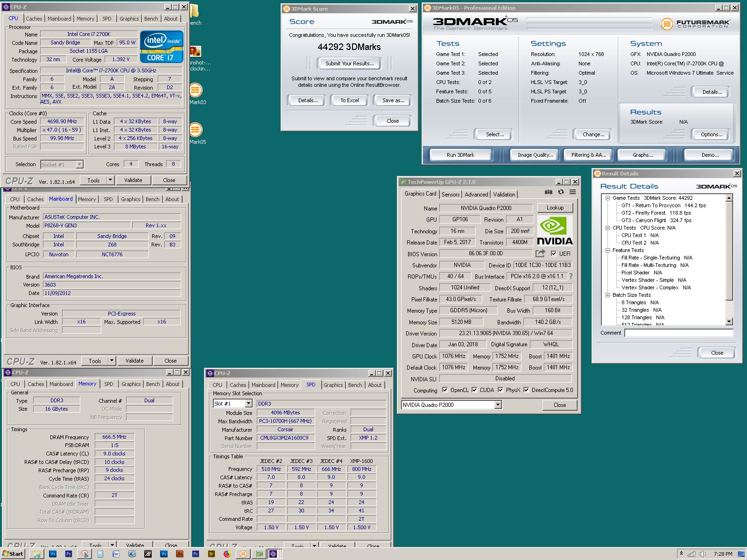
Task: Switch to GPU-Z green card taskbar icon
Action: [259, 554]
